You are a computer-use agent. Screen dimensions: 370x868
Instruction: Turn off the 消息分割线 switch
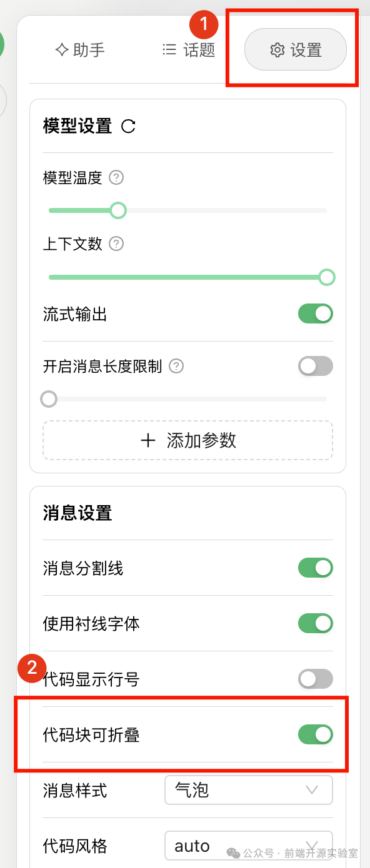[x=316, y=568]
